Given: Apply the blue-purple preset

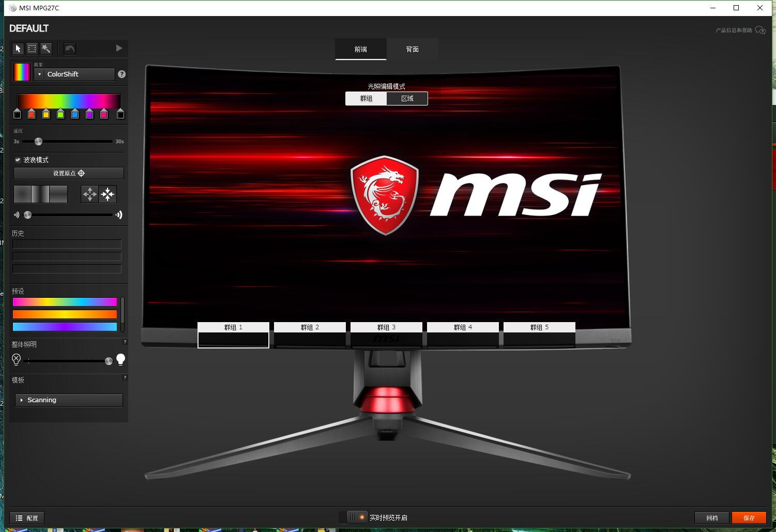Looking at the screenshot, I should coord(65,327).
